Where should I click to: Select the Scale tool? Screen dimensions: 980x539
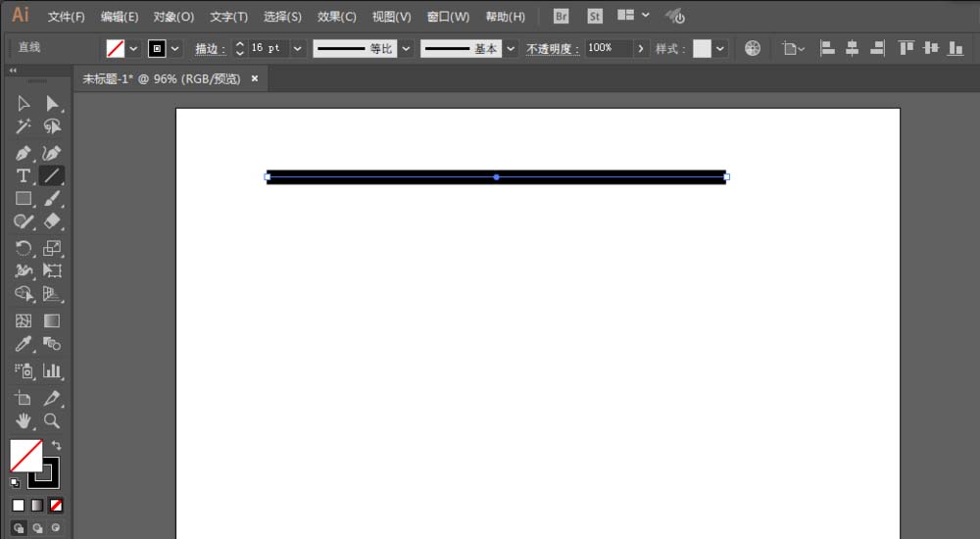coord(52,248)
